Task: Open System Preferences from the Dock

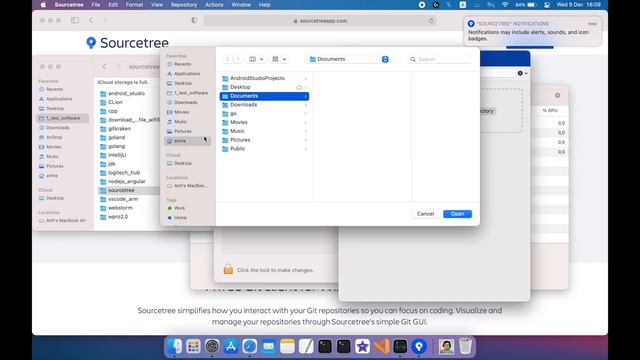Action: (x=212, y=347)
